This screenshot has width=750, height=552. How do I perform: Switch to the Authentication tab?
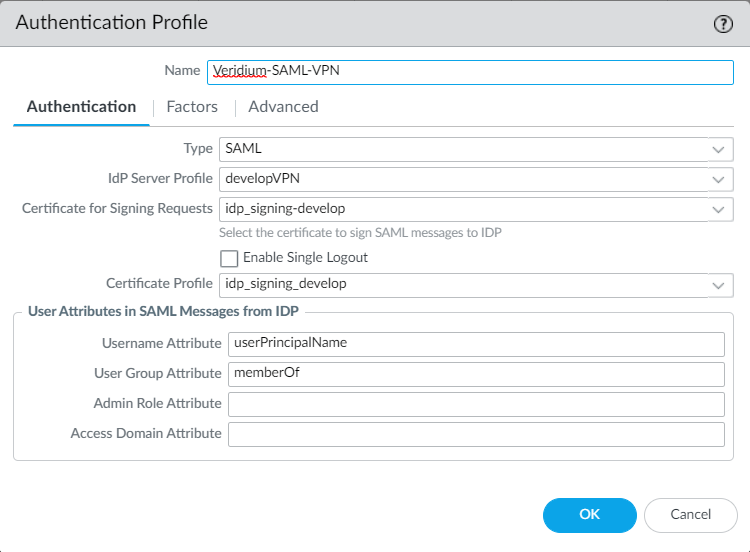81,107
